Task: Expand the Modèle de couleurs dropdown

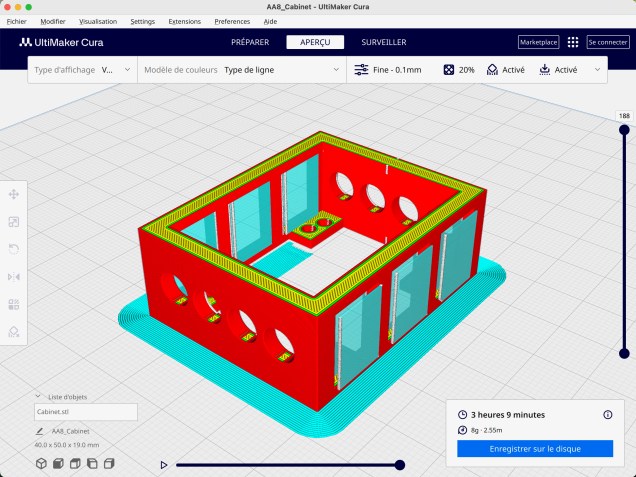Action: pos(240,71)
